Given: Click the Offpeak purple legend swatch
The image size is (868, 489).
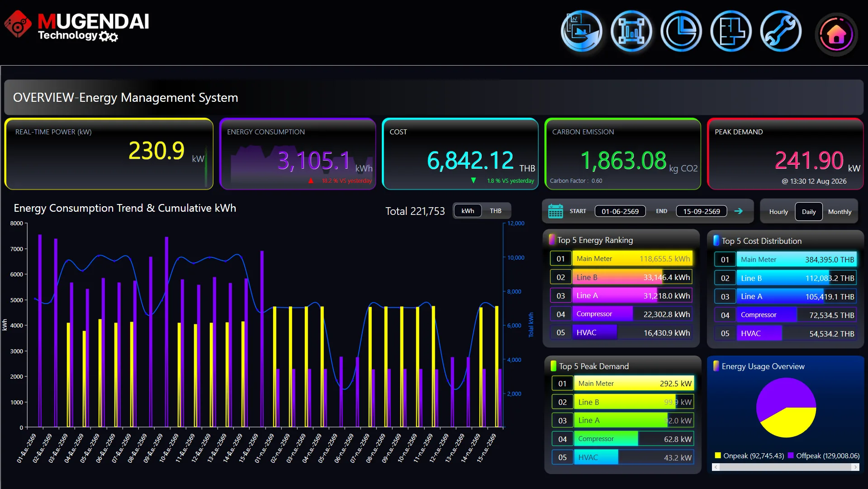Looking at the screenshot, I should click(791, 456).
